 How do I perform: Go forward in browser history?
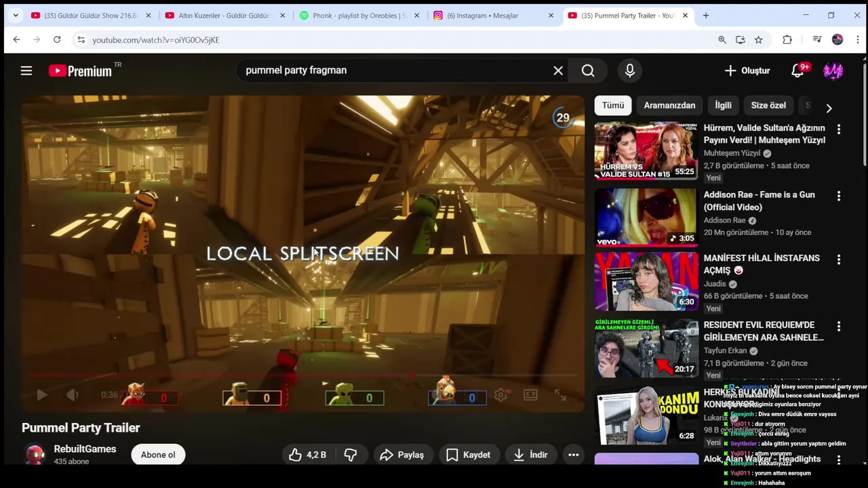(37, 40)
